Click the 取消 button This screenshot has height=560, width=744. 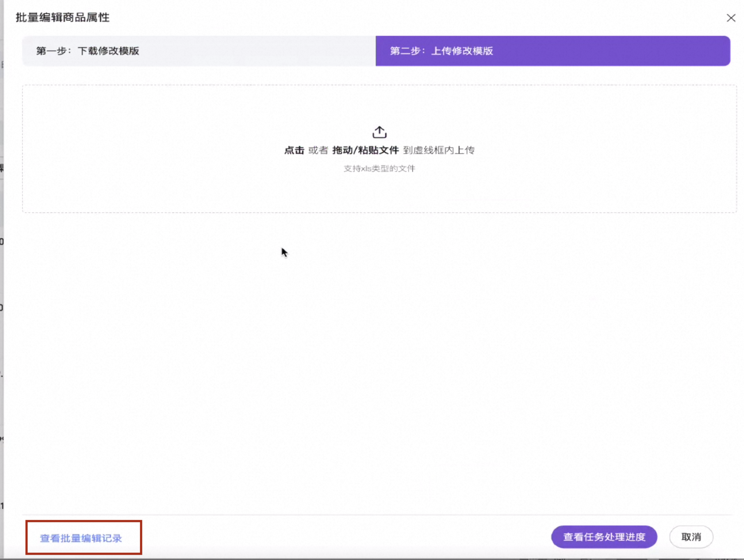coord(691,537)
